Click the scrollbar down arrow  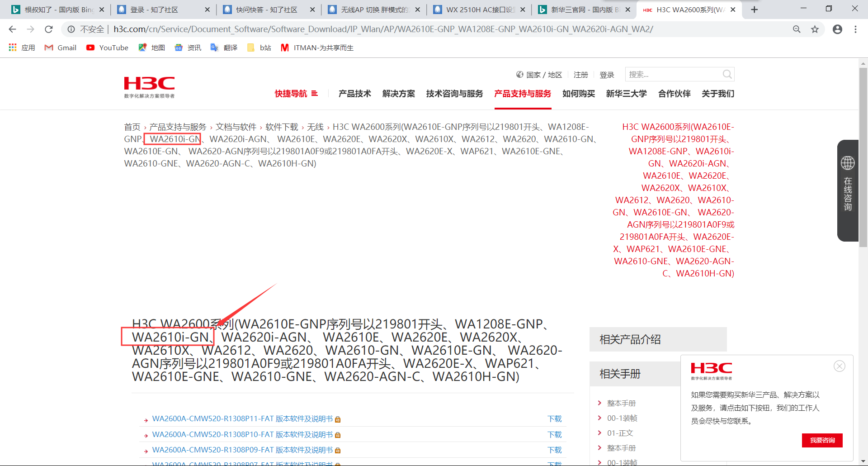863,461
